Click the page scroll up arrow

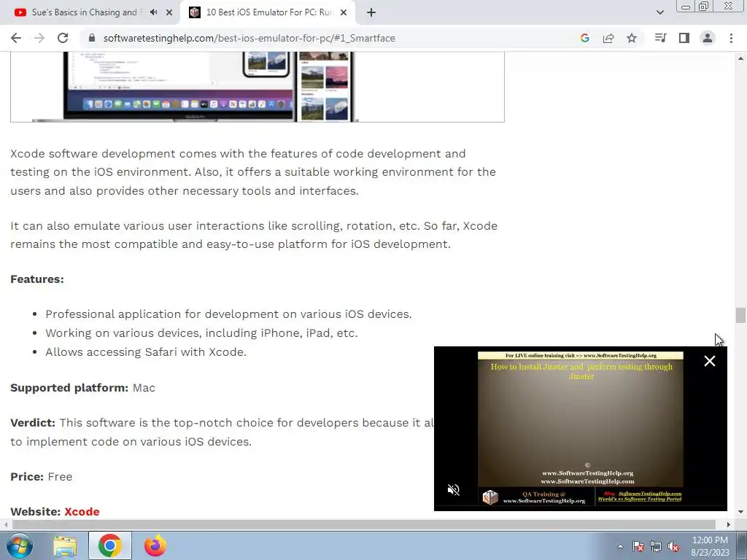(x=740, y=58)
